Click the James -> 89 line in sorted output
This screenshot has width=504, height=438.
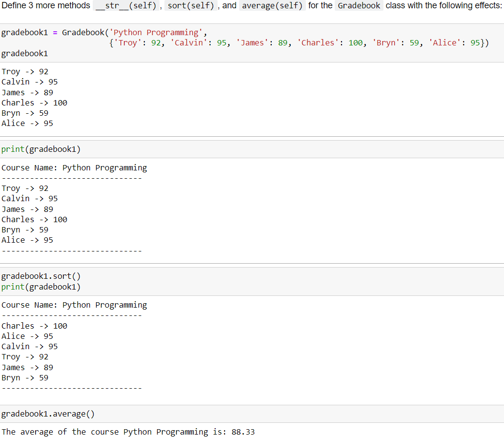[x=27, y=367]
